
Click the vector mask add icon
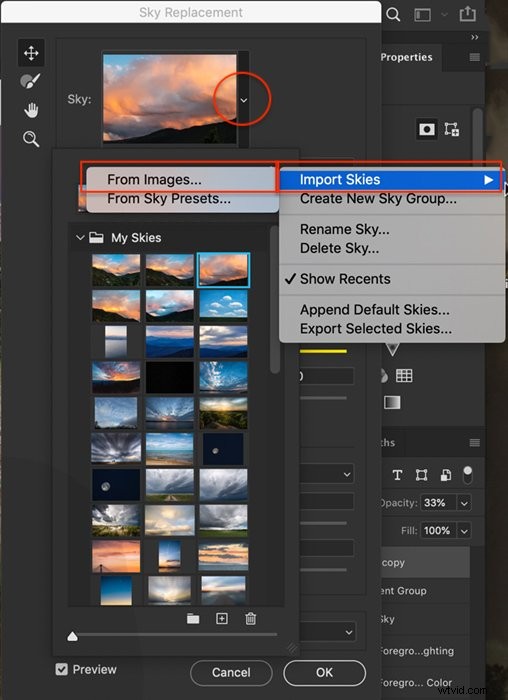[x=451, y=129]
